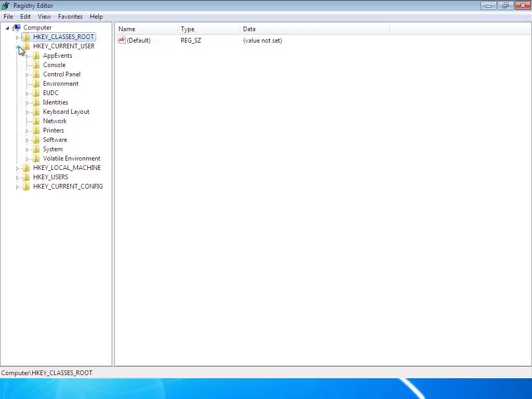The width and height of the screenshot is (532, 399).
Task: Click the EUDC folder icon
Action: (x=36, y=93)
